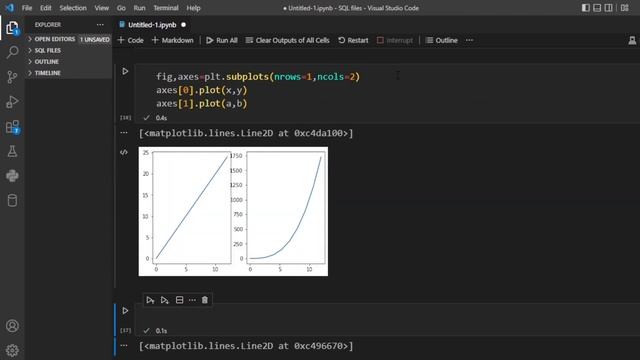
Task: Restart the notebook kernel
Action: 353,40
